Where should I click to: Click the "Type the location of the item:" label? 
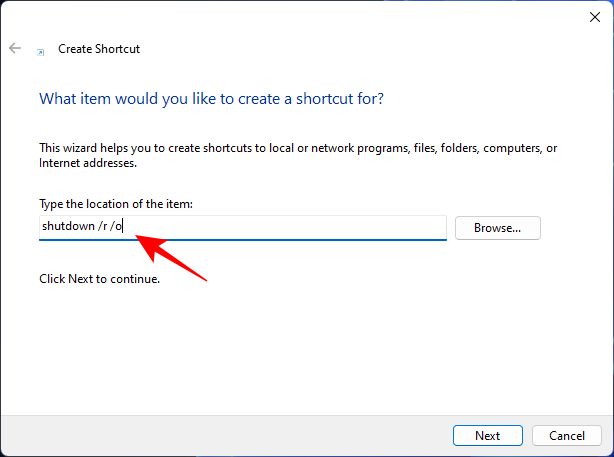pos(115,204)
